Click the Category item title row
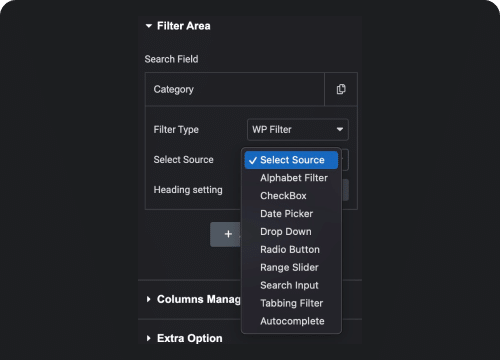Screen dimensions: 500x360 point(235,89)
